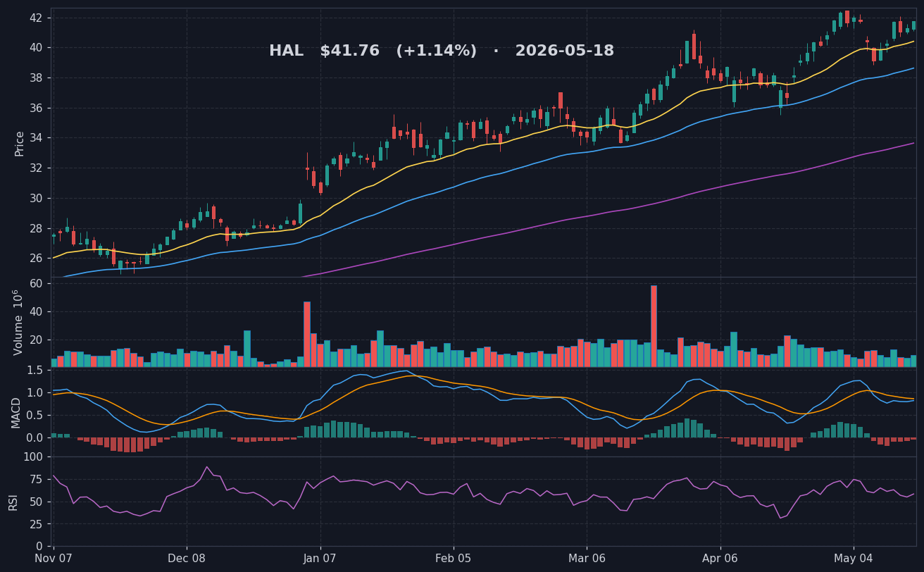
Task: Select the Jan 07 date label
Action: (320, 559)
